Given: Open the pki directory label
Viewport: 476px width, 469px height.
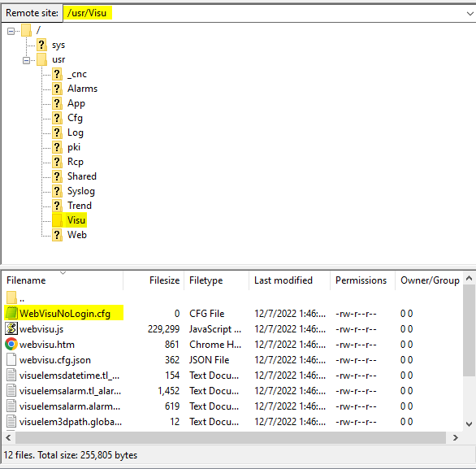Looking at the screenshot, I should click(x=74, y=147).
